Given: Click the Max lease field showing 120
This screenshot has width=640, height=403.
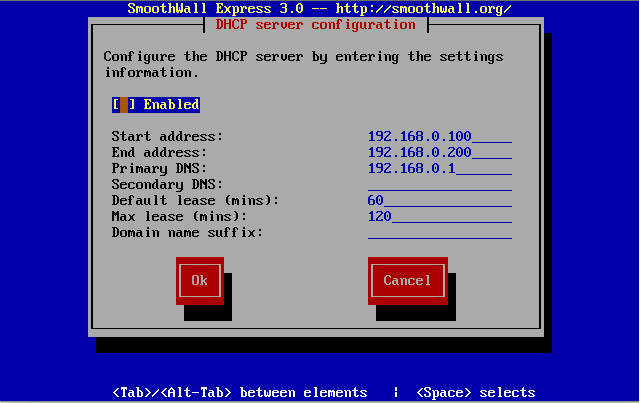Looking at the screenshot, I should 439,216.
